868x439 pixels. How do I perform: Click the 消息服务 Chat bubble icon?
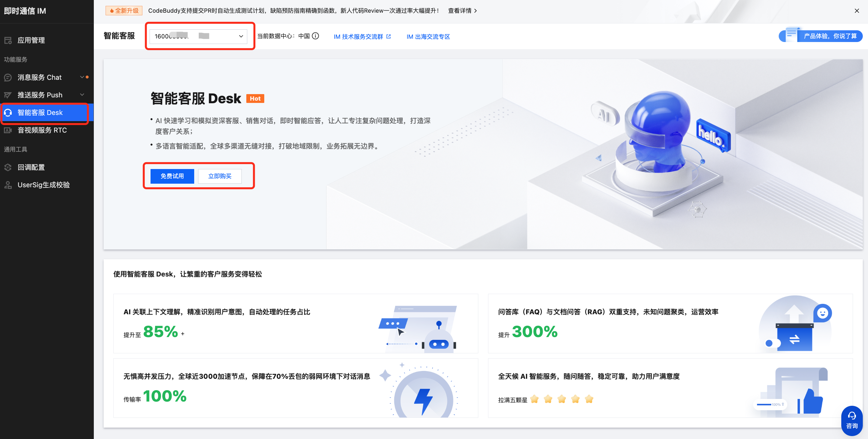8,78
